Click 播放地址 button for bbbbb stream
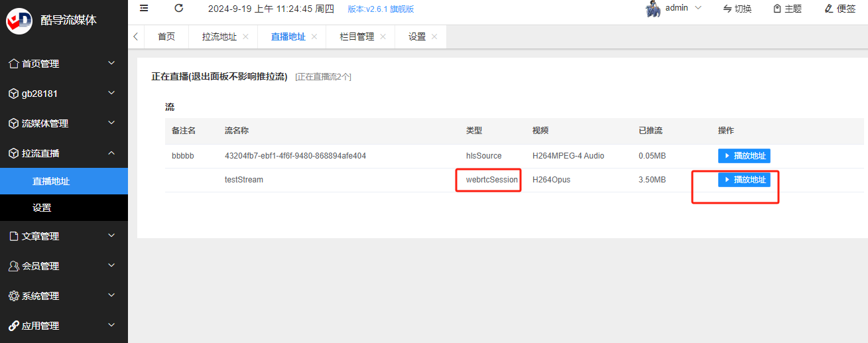 744,156
